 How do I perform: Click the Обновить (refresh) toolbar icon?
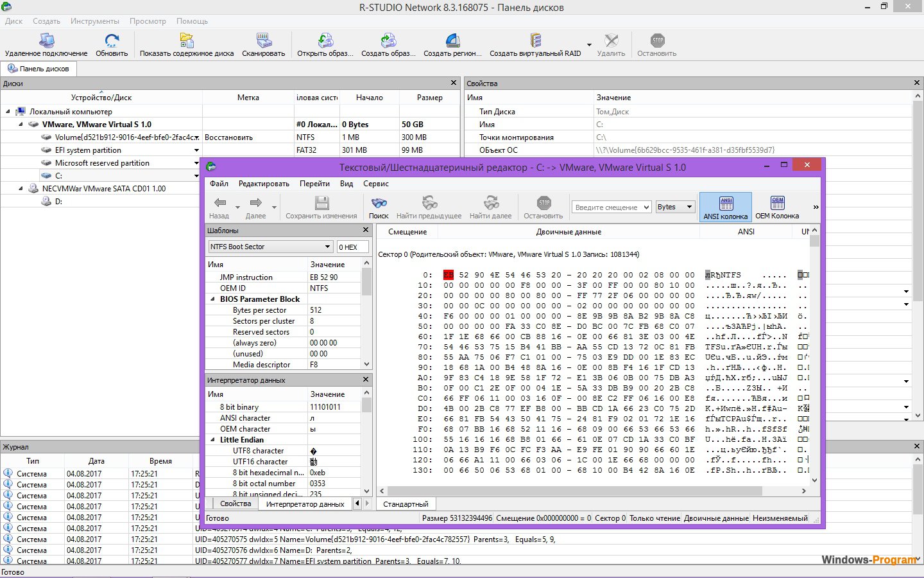[112, 45]
